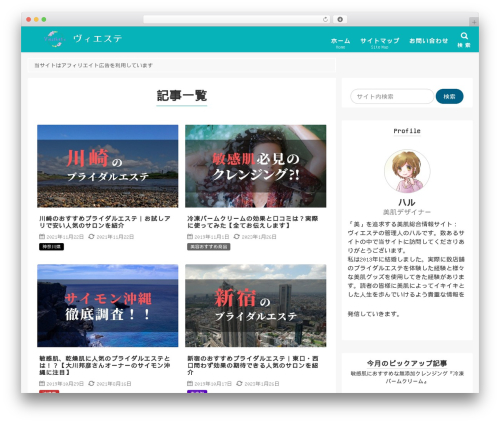Screen dimensions: 500x423
Task: Open 敏感肌必見のクレンジング thumbnail
Action: pos(256,166)
